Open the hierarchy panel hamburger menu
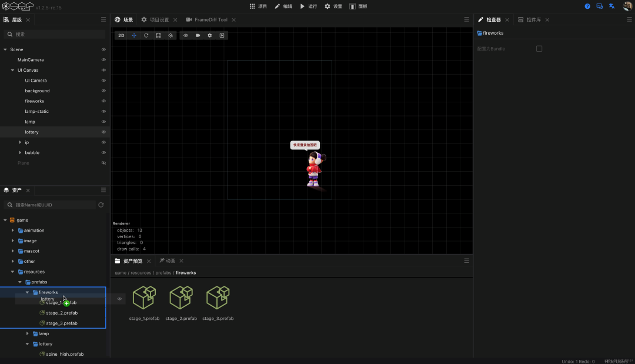The image size is (635, 364). point(103,19)
